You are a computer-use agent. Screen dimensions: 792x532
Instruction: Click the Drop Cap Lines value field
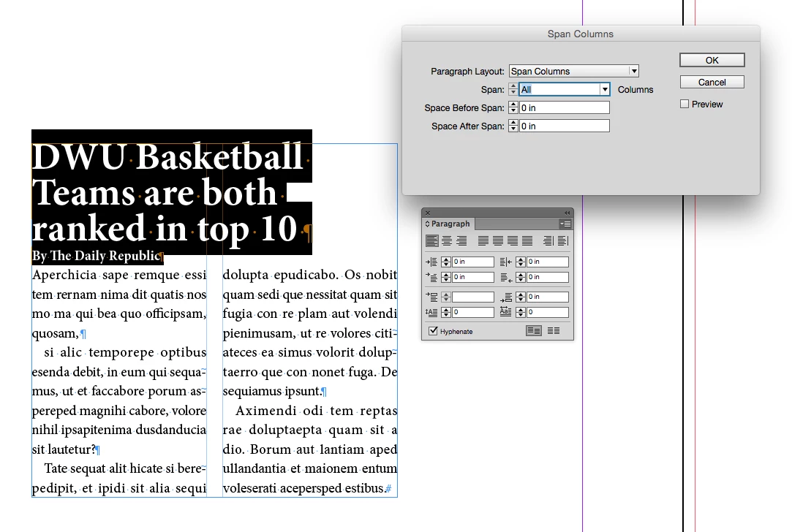pos(472,313)
